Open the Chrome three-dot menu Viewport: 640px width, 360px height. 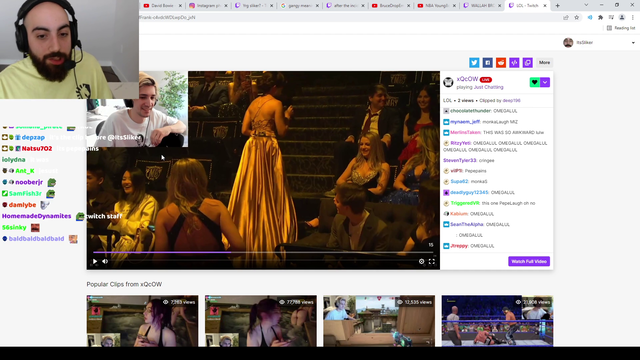pyautogui.click(x=633, y=18)
